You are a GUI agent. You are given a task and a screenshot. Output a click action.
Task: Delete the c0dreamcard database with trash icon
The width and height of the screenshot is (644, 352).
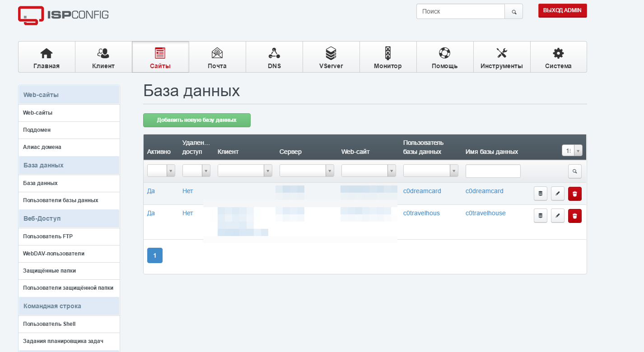coord(575,194)
